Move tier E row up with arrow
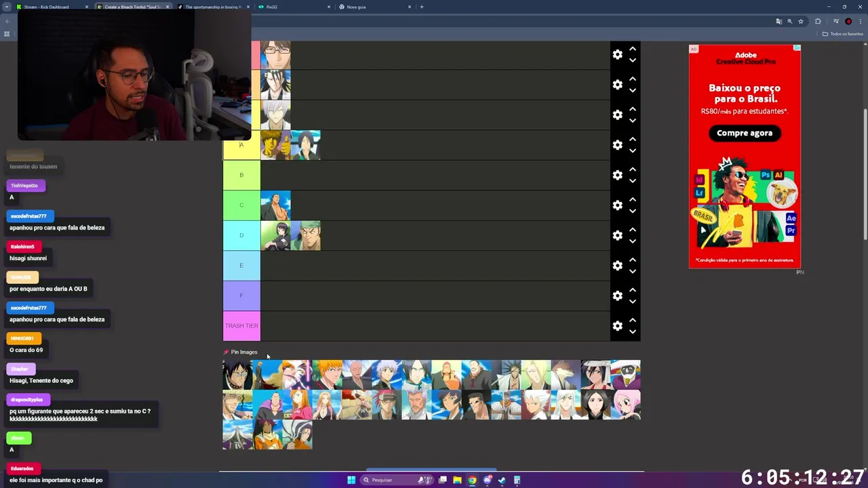This screenshot has width=868, height=488. coord(632,260)
